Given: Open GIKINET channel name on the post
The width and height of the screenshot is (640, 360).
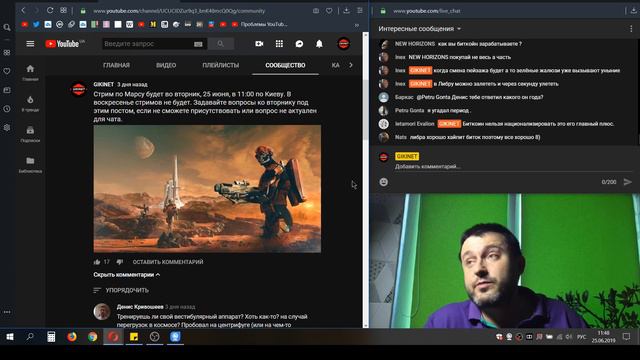Looking at the screenshot, I should [x=103, y=84].
